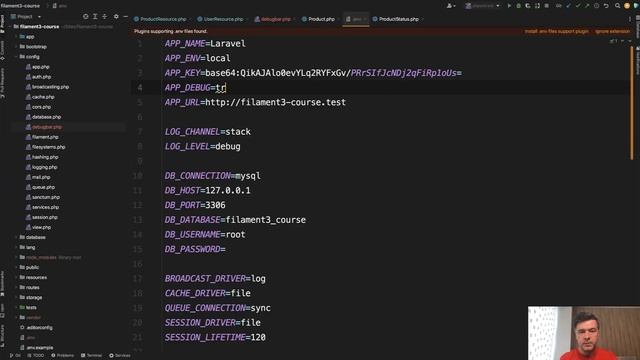The image size is (640, 360).
Task: Open app.php in config folder
Action: click(40, 67)
